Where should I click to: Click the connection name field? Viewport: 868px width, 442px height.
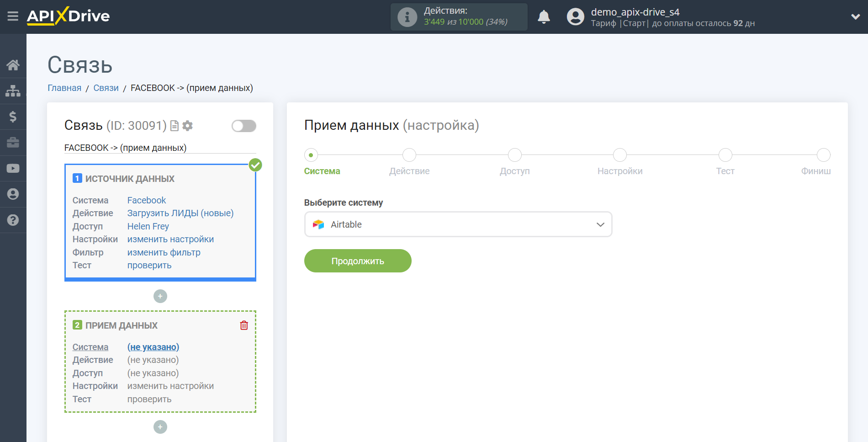[x=160, y=148]
